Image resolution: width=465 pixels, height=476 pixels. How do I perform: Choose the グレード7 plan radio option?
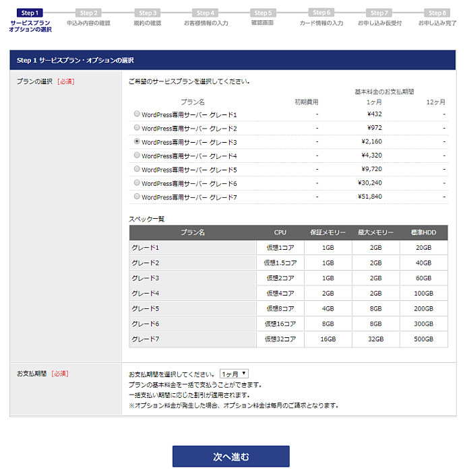click(137, 197)
